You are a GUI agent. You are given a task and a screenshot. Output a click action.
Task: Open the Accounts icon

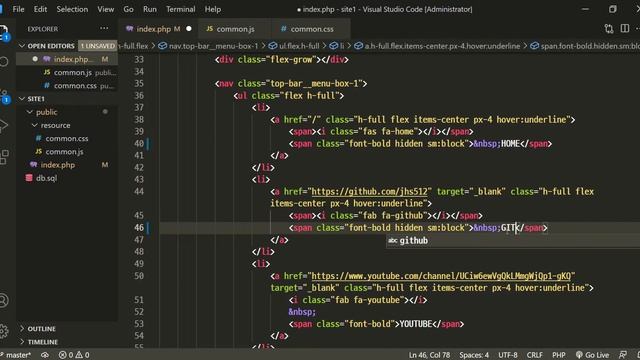click(x=4, y=300)
